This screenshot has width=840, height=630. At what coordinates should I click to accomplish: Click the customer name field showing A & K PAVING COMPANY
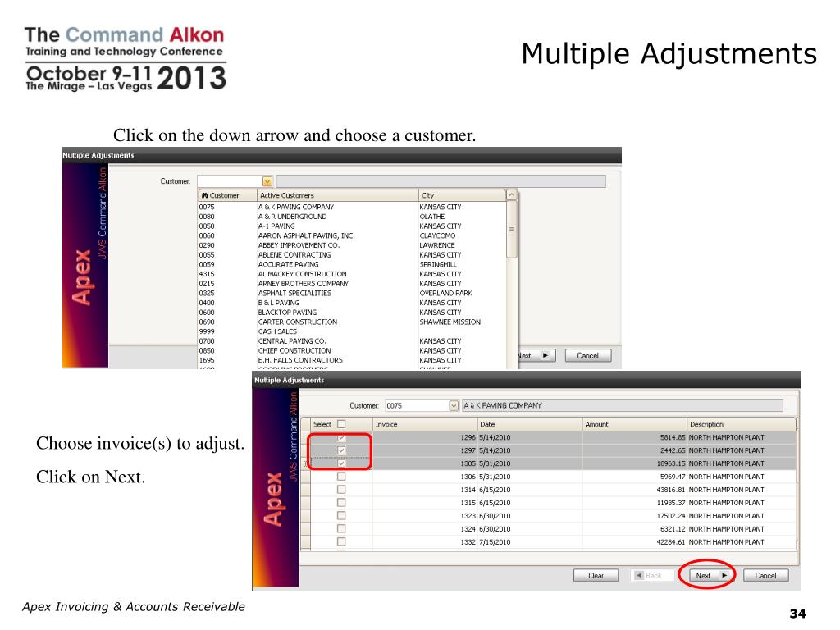pos(623,406)
